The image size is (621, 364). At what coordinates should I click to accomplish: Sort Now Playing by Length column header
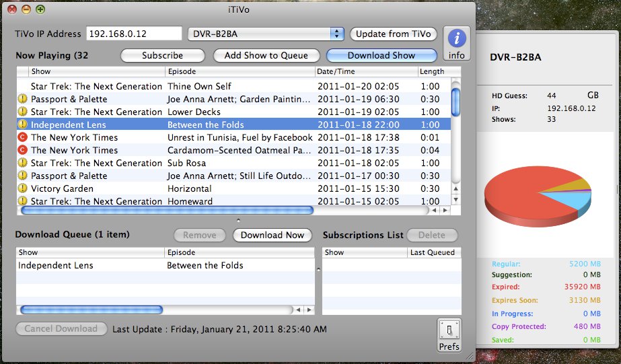pos(439,71)
